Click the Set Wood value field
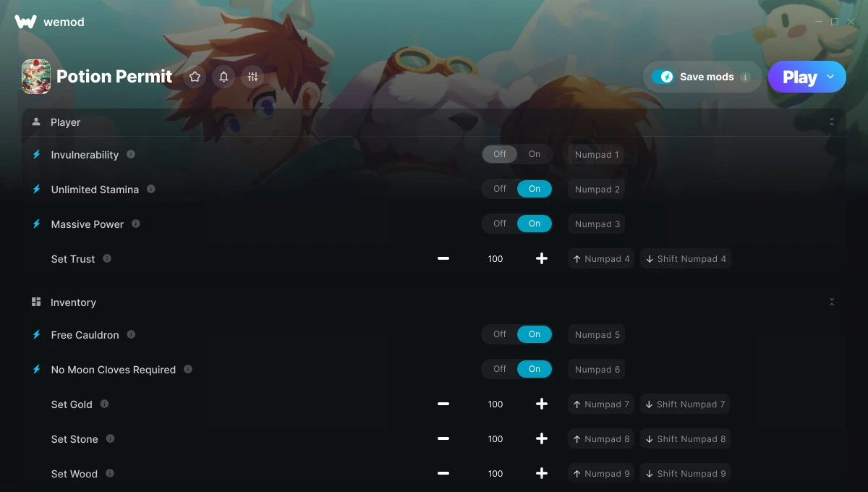The width and height of the screenshot is (868, 492). click(495, 474)
